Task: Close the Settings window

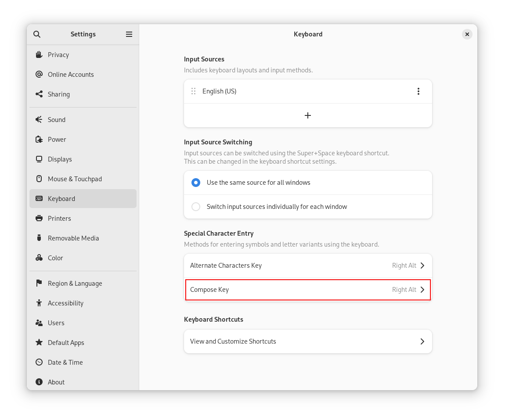Action: click(467, 34)
